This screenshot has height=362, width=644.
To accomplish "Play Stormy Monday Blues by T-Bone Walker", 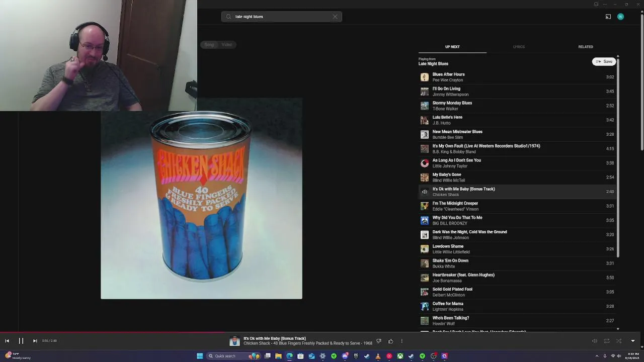I will (517, 106).
